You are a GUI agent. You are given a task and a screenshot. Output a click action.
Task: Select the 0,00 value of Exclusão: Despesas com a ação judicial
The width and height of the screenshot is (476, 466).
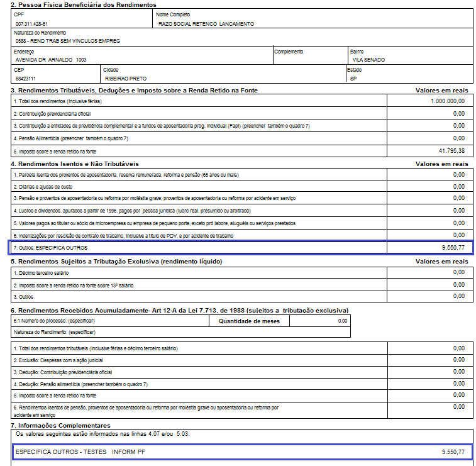459,360
